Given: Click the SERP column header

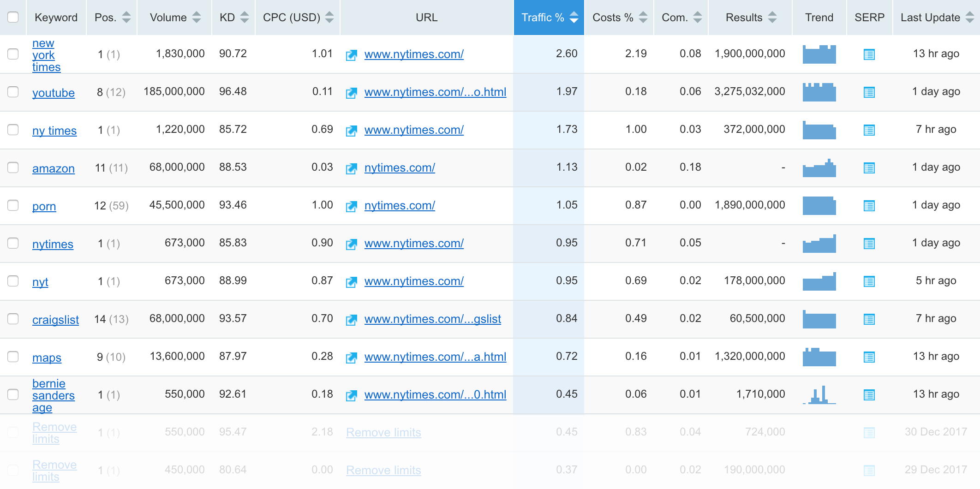Looking at the screenshot, I should 869,18.
